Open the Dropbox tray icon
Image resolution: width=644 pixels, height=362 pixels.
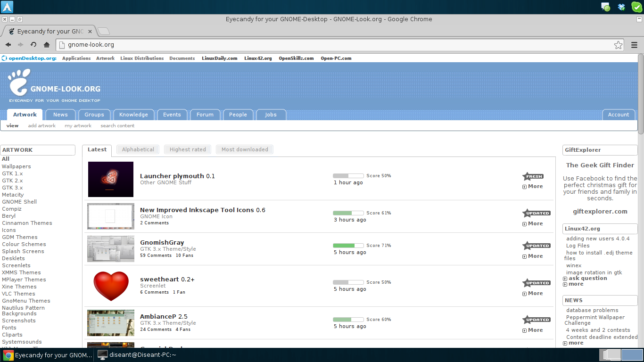click(621, 7)
